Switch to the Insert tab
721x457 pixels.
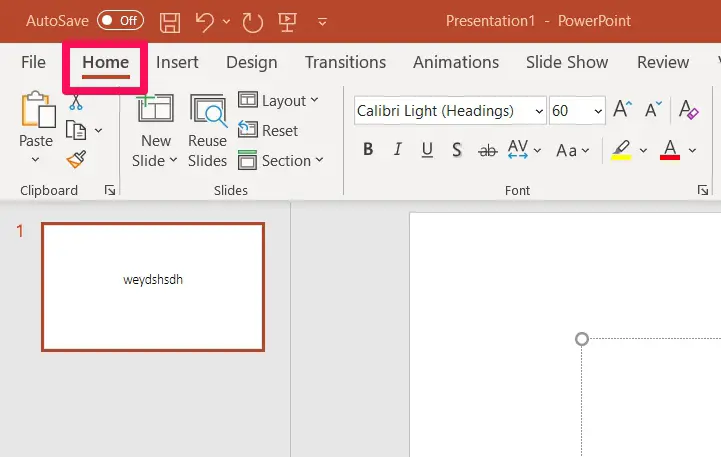[177, 62]
